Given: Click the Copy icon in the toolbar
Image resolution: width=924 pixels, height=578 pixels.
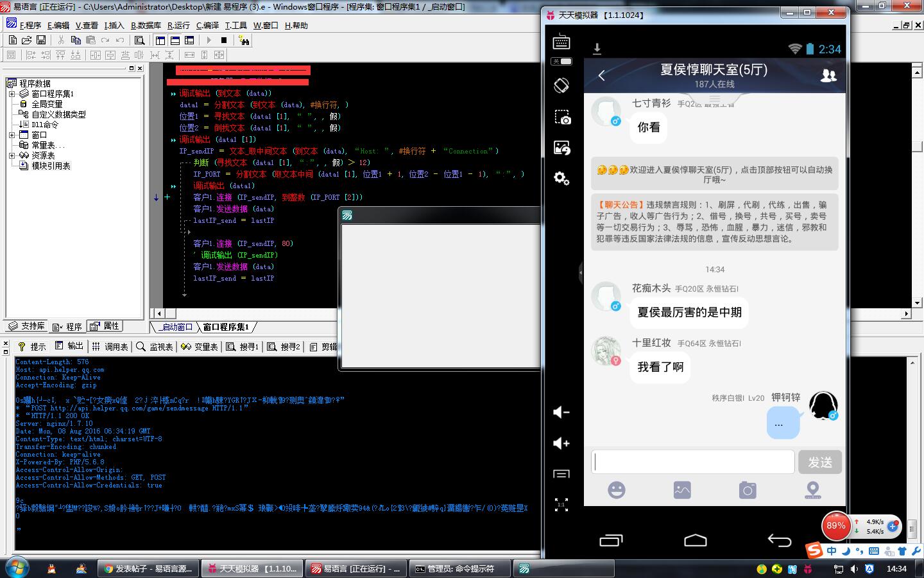Looking at the screenshot, I should [x=75, y=40].
